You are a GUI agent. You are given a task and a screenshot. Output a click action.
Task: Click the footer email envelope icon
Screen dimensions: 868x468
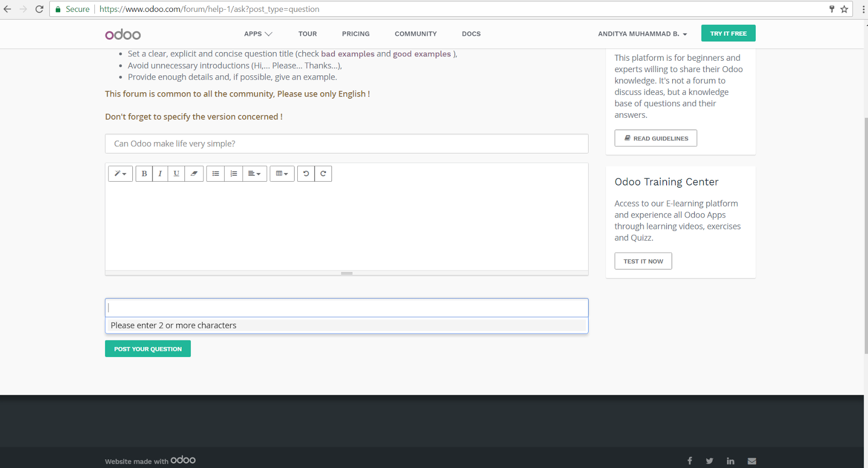point(751,461)
